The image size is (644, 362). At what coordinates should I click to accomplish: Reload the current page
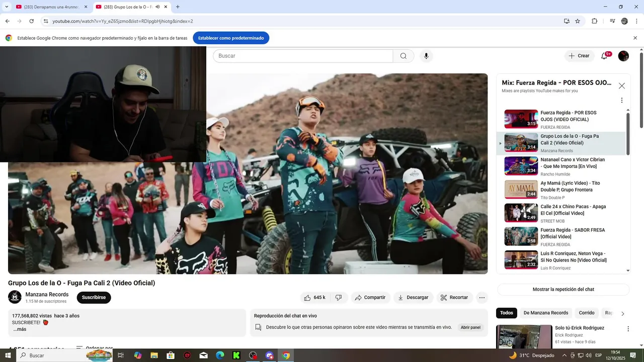(32, 21)
